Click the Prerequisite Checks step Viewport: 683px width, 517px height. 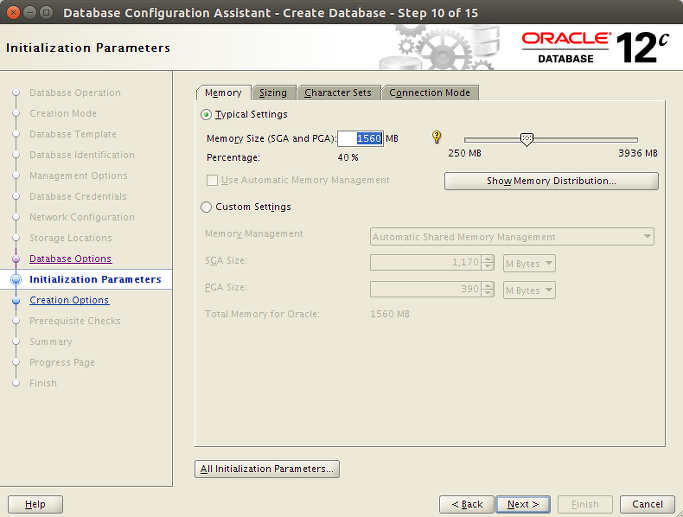pos(75,321)
